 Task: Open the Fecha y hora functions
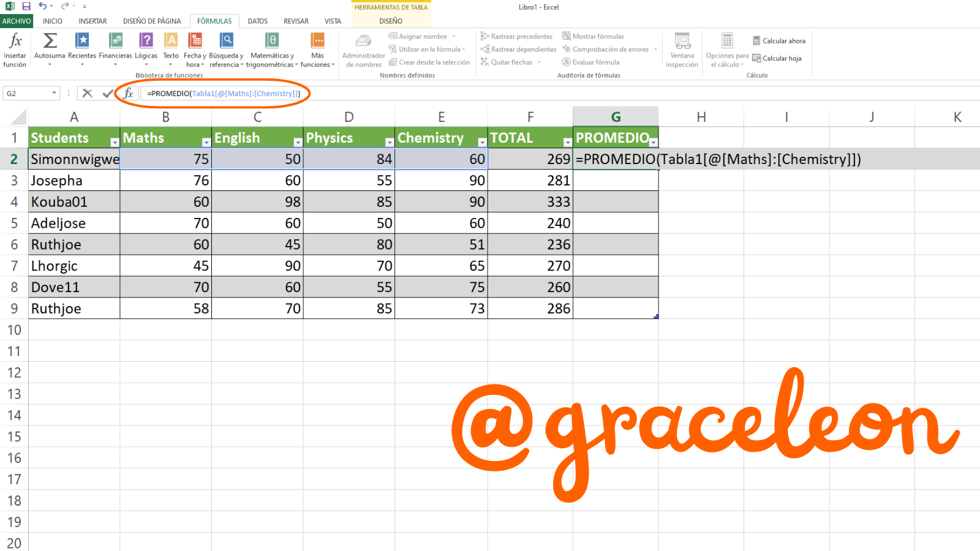pyautogui.click(x=195, y=50)
